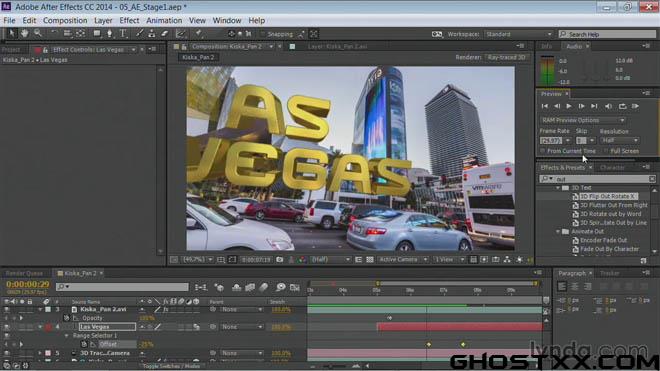The image size is (660, 371).
Task: Select the Pen tool
Action: coord(109,34)
